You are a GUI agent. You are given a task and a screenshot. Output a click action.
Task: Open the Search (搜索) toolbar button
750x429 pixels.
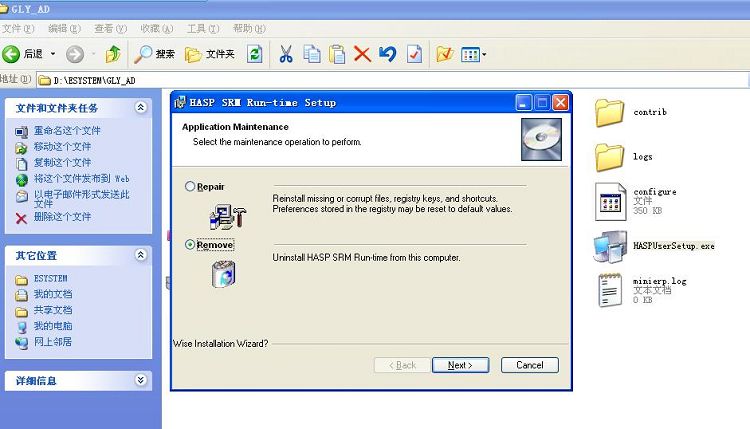[x=155, y=54]
